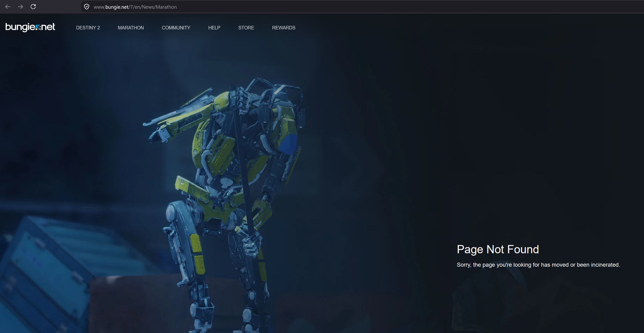644x333 pixels.
Task: Open the Help menu
Action: pos(214,28)
